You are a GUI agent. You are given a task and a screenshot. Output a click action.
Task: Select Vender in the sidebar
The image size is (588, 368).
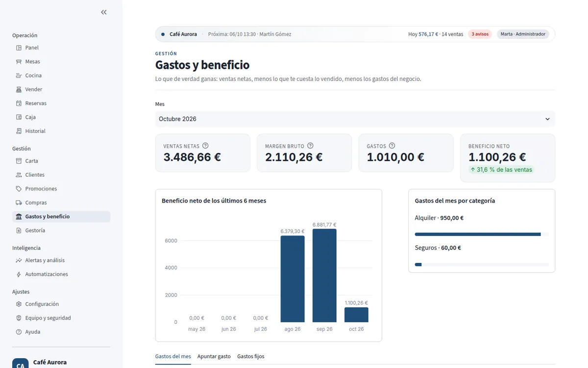tap(61, 89)
